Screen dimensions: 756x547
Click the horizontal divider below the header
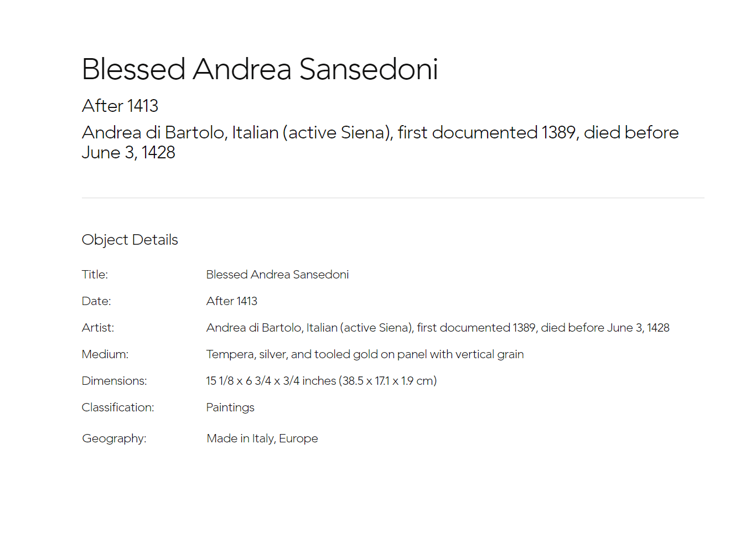[393, 198]
